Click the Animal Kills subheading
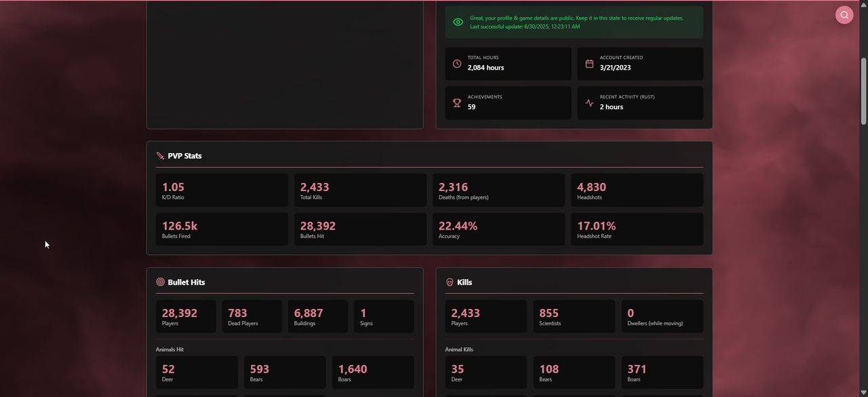The width and height of the screenshot is (868, 397). (x=459, y=350)
